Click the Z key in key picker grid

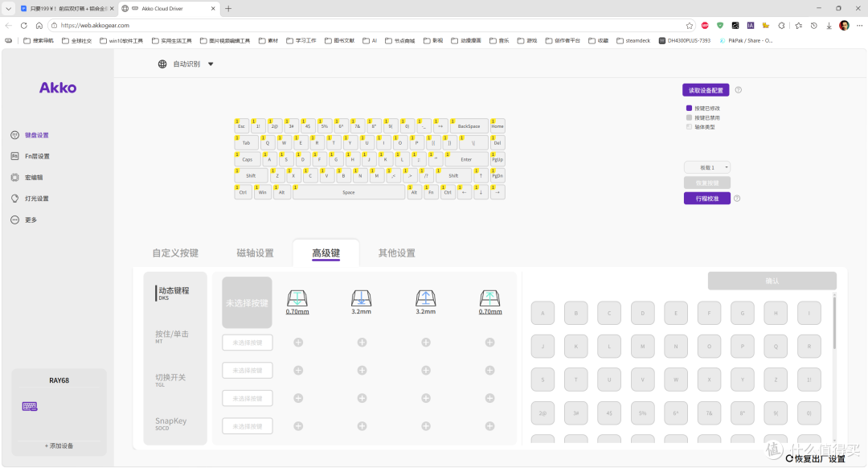coord(776,380)
